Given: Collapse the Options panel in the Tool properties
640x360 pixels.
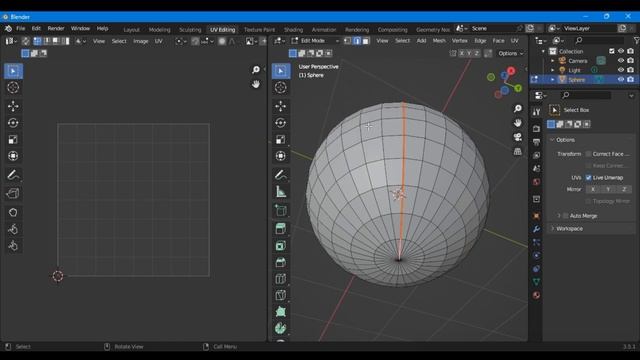Looking at the screenshot, I should (x=552, y=140).
